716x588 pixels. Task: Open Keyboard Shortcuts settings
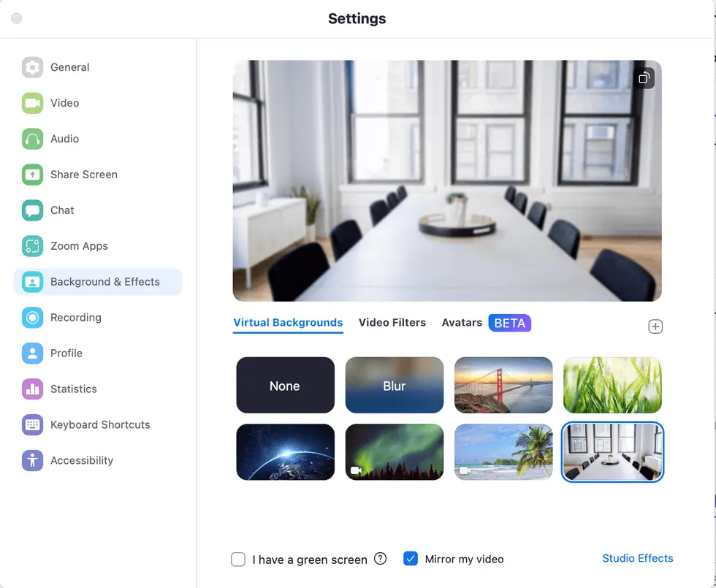click(x=100, y=424)
